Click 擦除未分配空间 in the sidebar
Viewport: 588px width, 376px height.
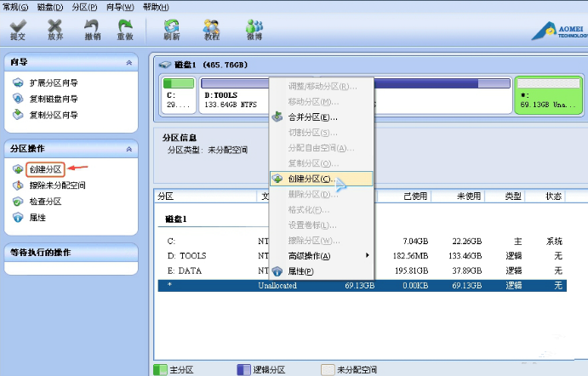[x=57, y=185]
